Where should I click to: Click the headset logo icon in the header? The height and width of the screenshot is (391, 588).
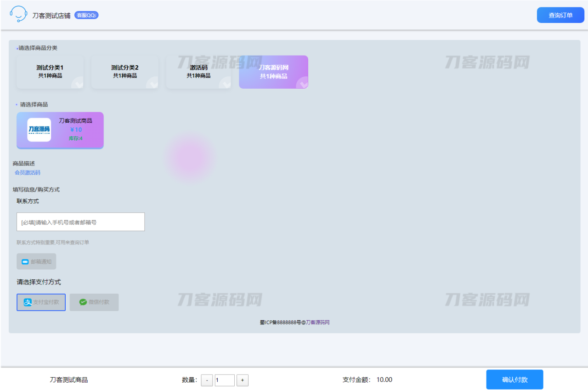pyautogui.click(x=18, y=15)
